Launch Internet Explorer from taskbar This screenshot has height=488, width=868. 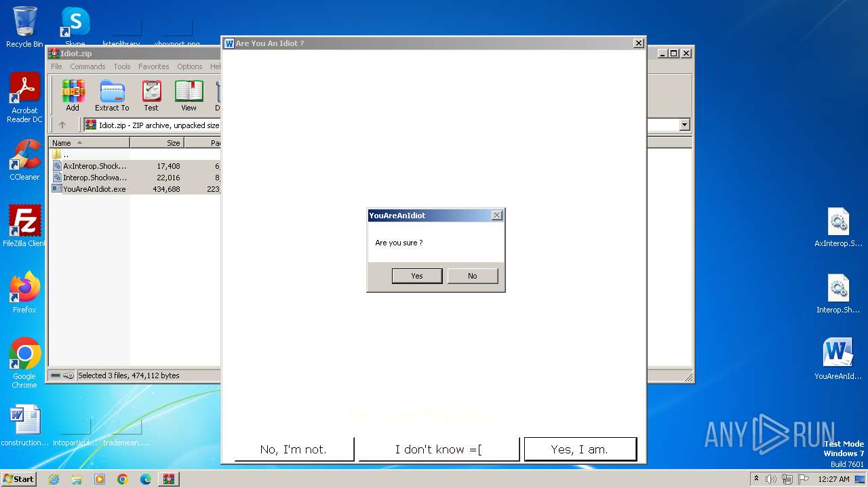click(x=54, y=479)
